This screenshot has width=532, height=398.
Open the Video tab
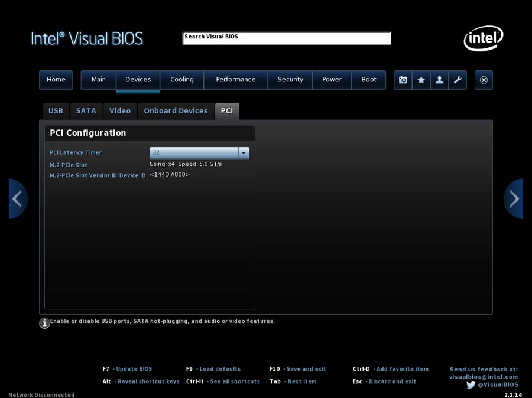pos(120,111)
